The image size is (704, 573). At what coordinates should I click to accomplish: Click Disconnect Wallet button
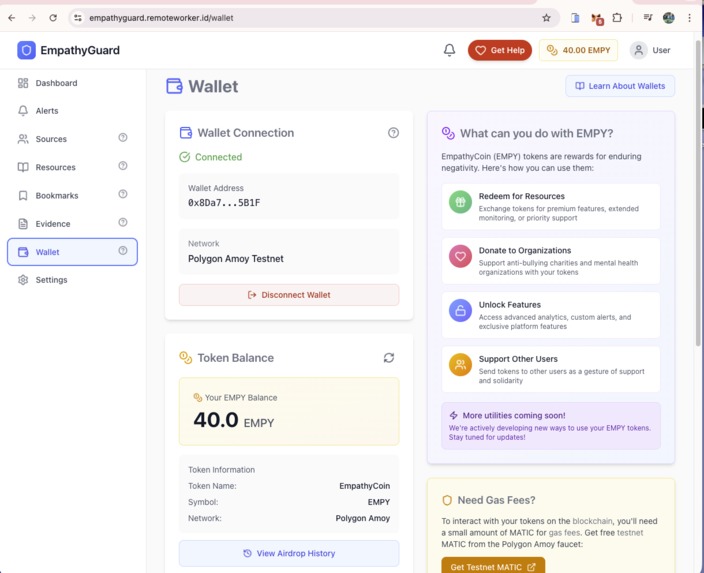click(x=289, y=295)
